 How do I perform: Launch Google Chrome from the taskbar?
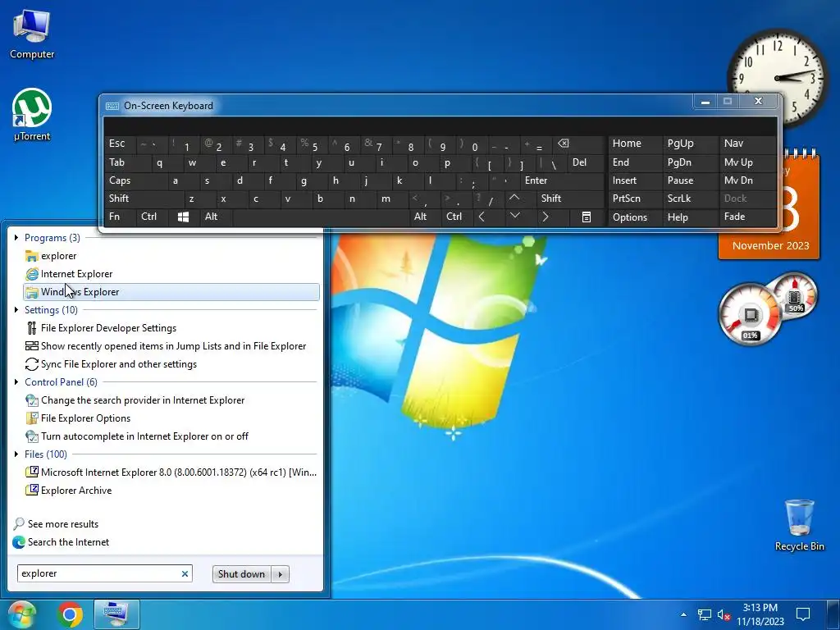pyautogui.click(x=70, y=615)
